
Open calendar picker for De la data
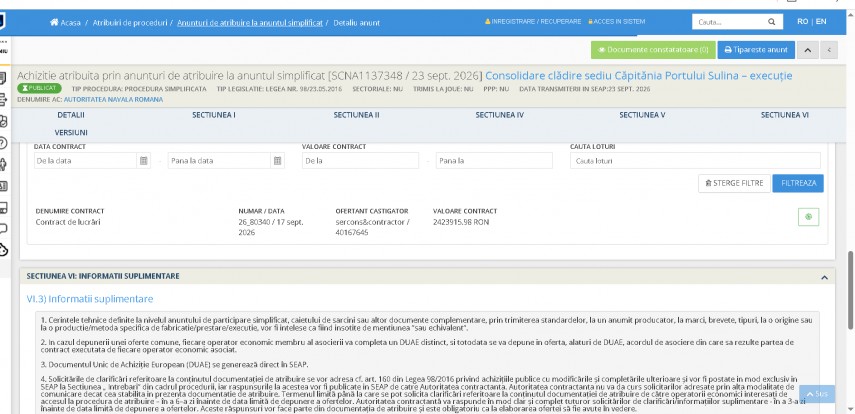tap(143, 161)
